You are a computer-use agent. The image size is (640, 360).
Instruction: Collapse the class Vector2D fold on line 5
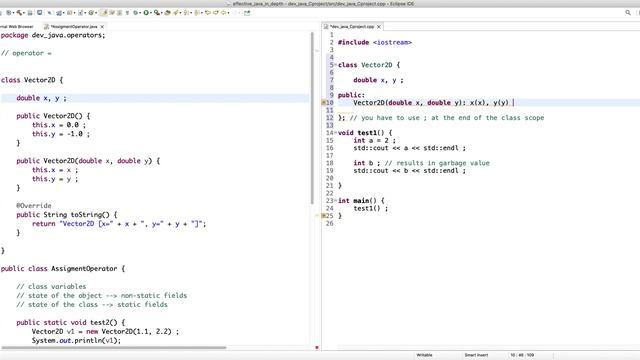[x=336, y=65]
